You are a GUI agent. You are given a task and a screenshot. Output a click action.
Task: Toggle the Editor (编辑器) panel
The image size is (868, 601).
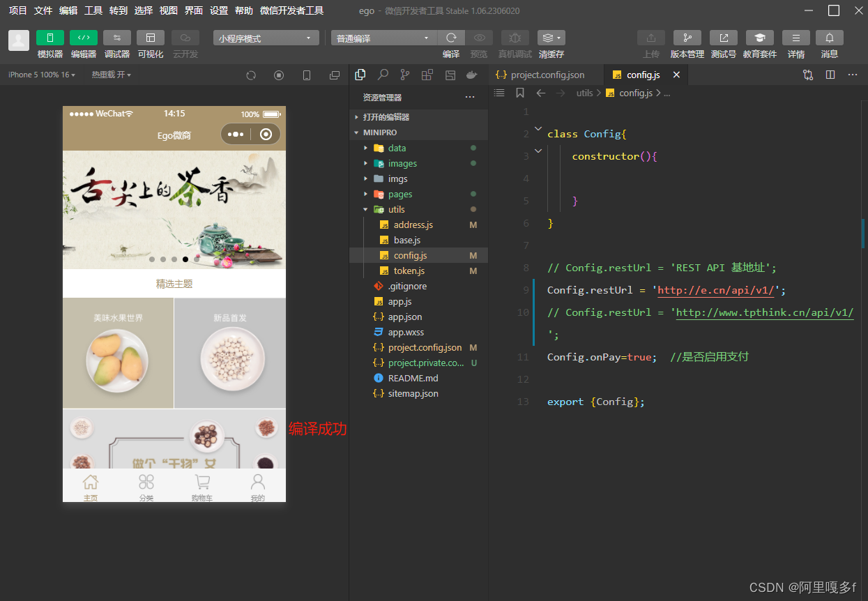coord(83,38)
